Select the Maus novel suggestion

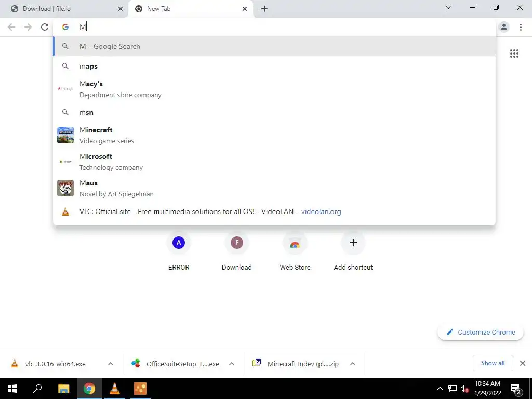click(x=274, y=188)
